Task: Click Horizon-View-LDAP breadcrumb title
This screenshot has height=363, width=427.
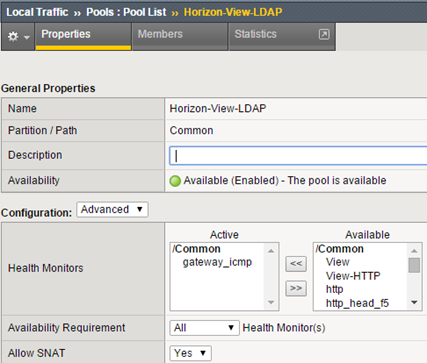Action: coord(233,12)
